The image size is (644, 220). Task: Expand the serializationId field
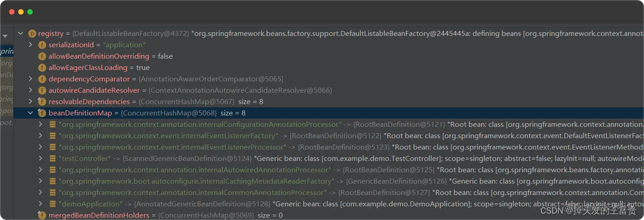pos(30,45)
